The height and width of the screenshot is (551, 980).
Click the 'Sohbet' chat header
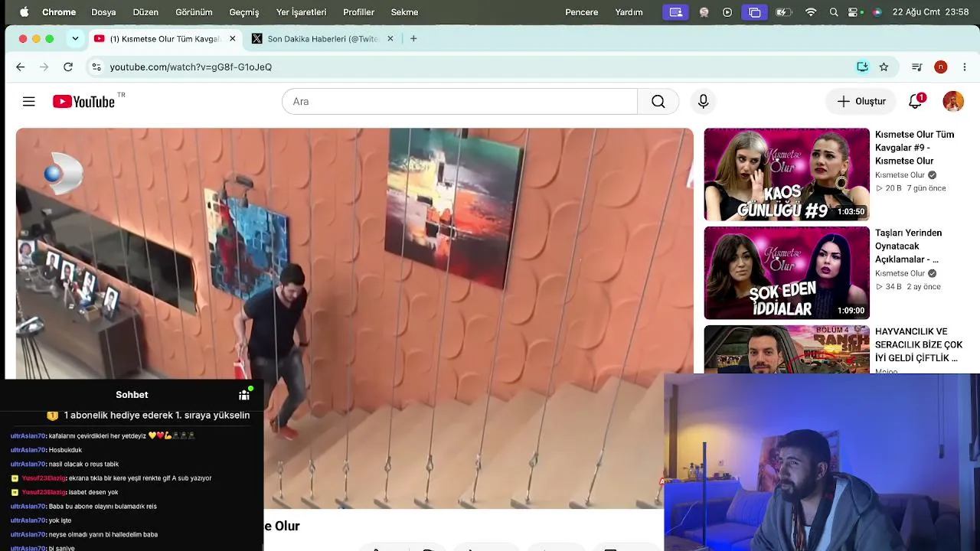[x=132, y=395]
